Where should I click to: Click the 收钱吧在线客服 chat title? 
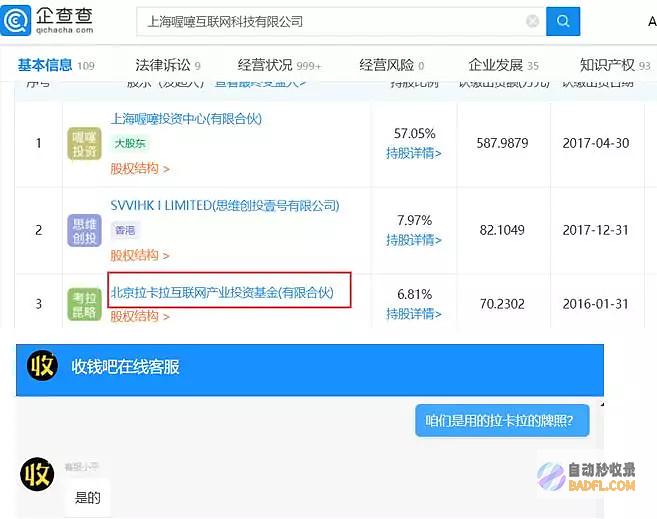[125, 367]
